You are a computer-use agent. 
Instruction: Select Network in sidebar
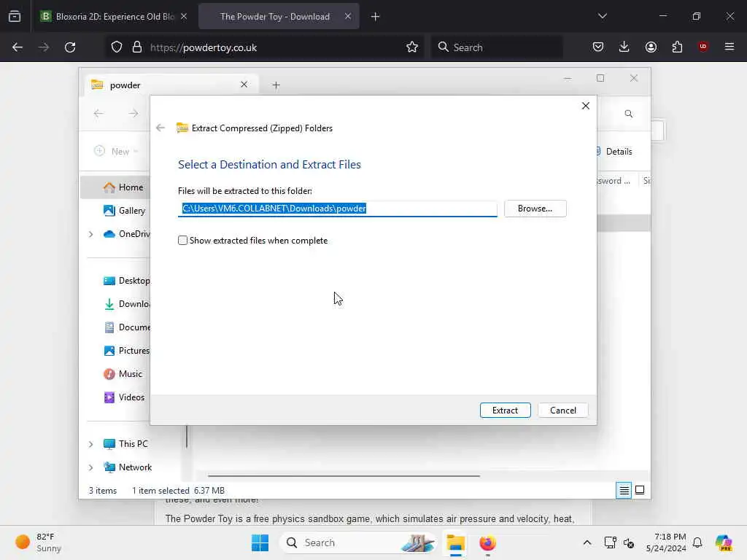[x=128, y=467]
